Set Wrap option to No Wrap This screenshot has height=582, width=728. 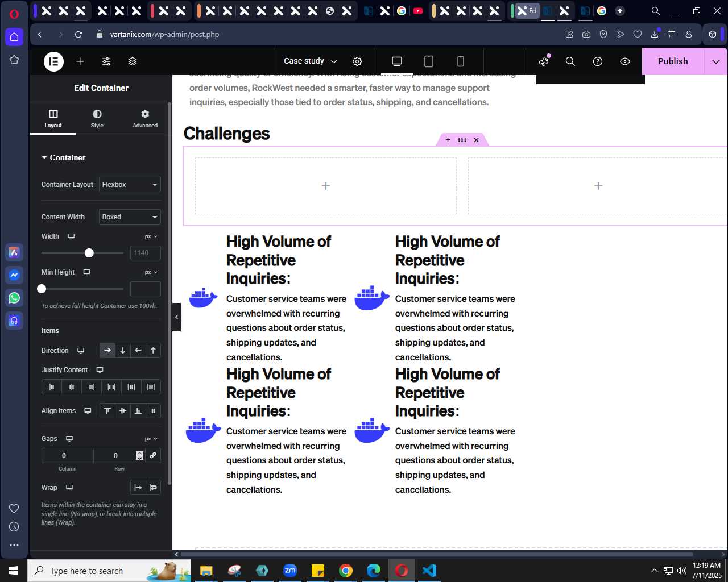138,488
